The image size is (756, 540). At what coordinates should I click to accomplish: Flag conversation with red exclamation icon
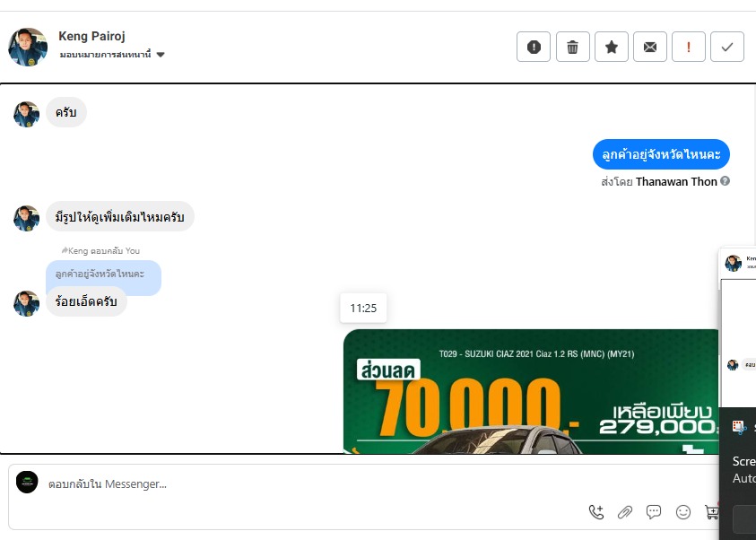[x=689, y=47]
